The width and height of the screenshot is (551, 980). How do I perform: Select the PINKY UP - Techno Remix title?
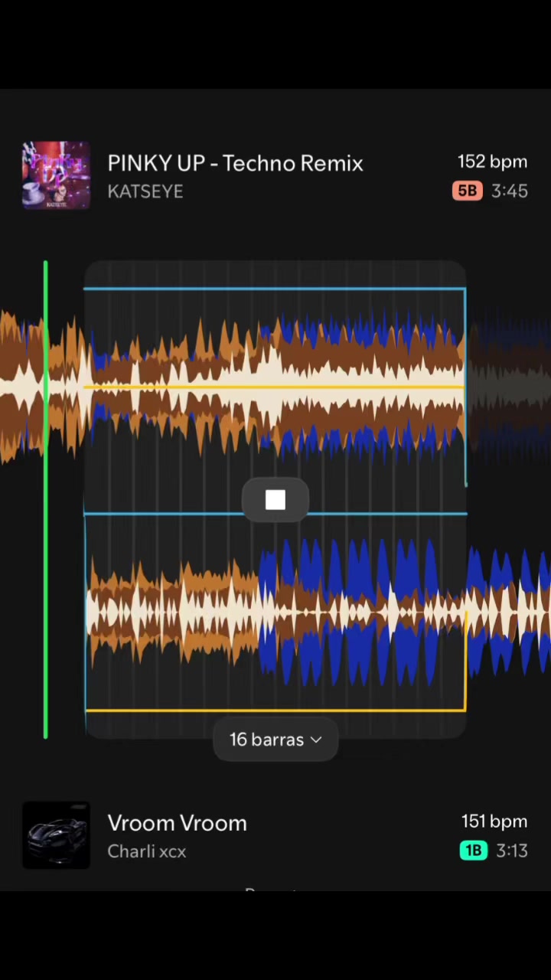pos(235,163)
